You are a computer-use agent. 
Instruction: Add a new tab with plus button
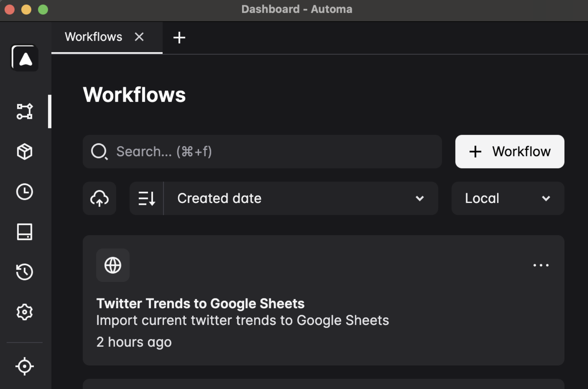pyautogui.click(x=179, y=37)
